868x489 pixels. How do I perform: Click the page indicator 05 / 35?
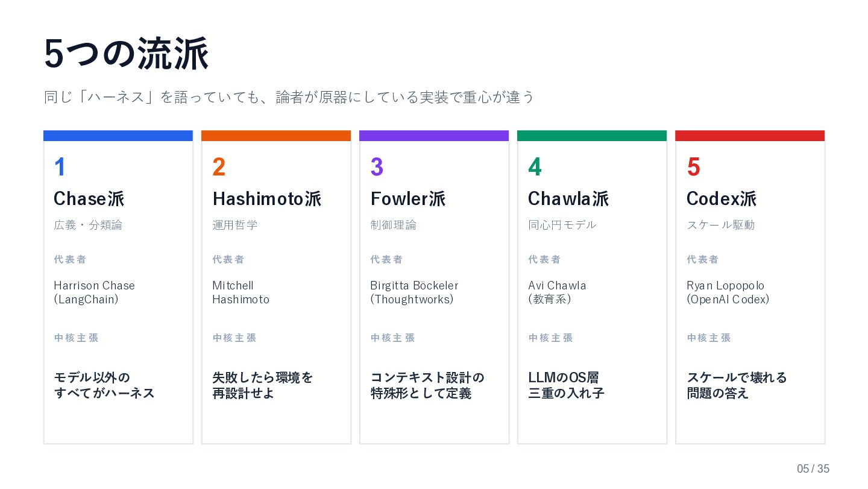pos(813,469)
